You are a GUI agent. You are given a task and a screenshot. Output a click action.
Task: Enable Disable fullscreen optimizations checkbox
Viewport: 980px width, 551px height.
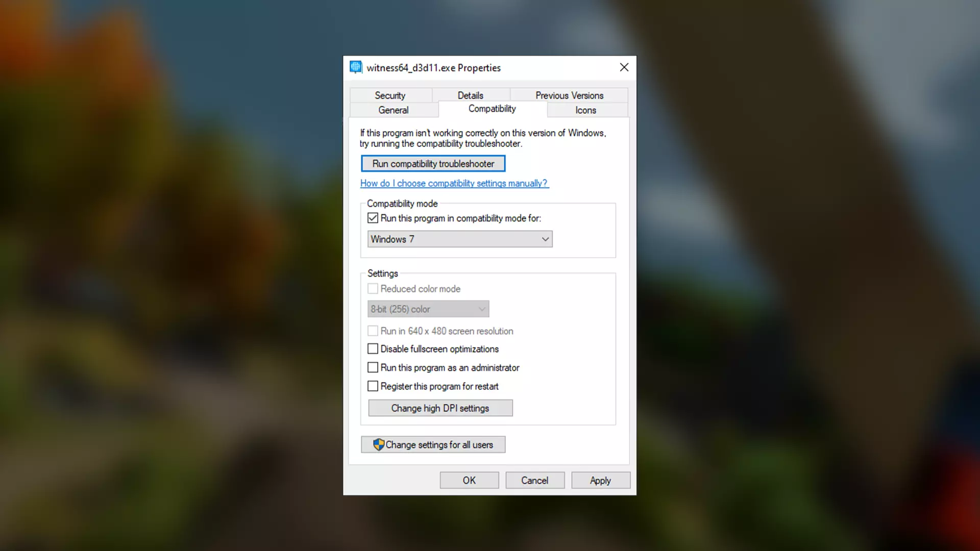[x=373, y=349]
